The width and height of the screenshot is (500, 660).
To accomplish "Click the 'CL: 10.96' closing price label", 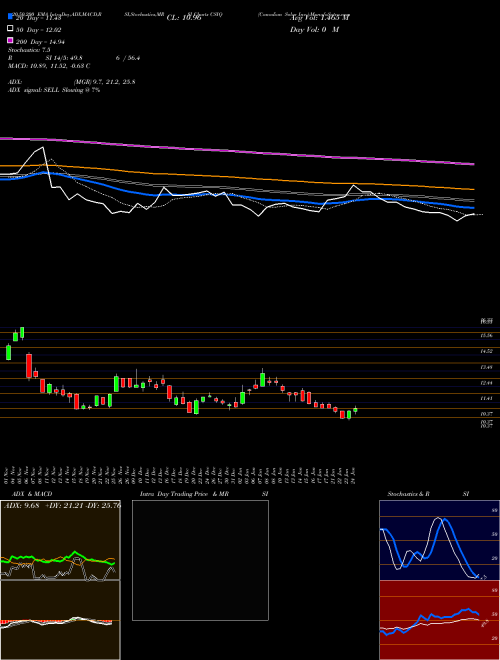I will pos(184,18).
